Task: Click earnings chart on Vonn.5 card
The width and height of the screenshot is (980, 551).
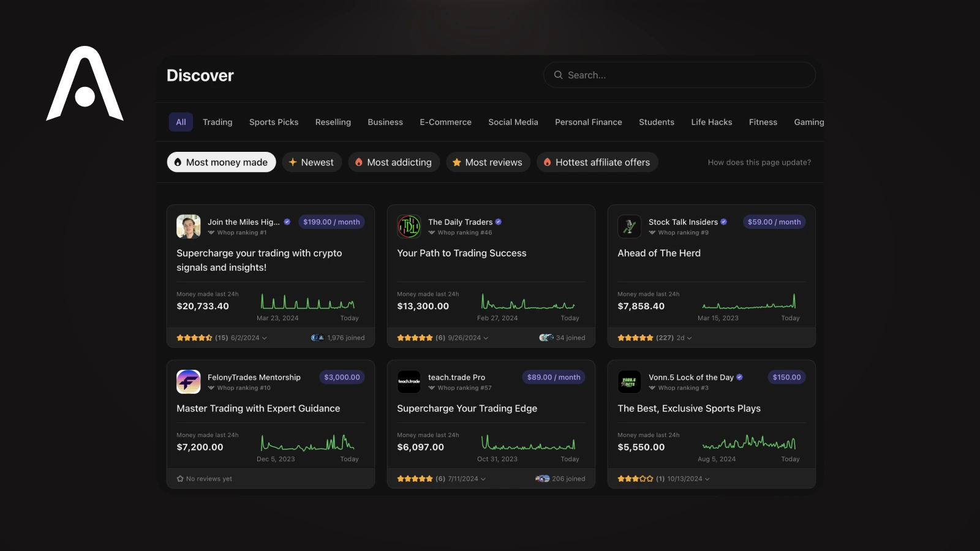Action: [x=748, y=443]
